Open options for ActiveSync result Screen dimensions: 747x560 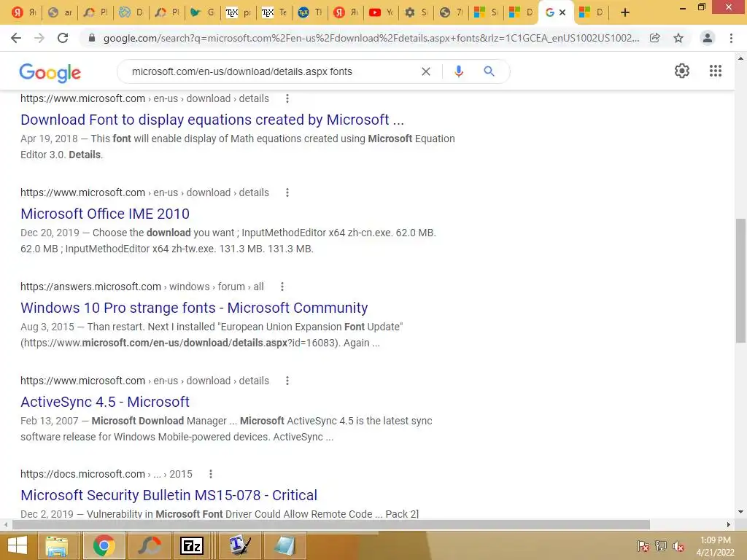(287, 381)
